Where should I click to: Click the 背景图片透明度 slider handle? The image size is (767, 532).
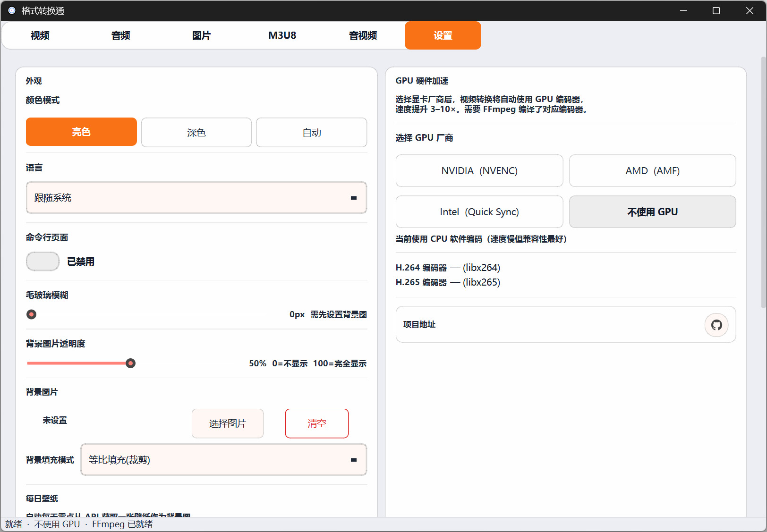[131, 363]
